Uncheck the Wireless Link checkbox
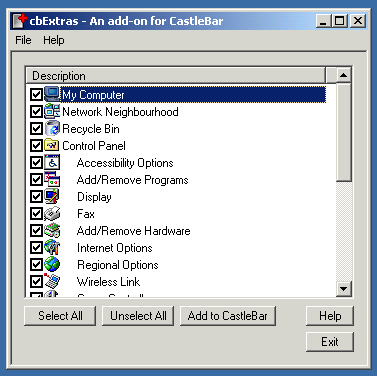Screen dimensions: 377x376 [x=36, y=282]
